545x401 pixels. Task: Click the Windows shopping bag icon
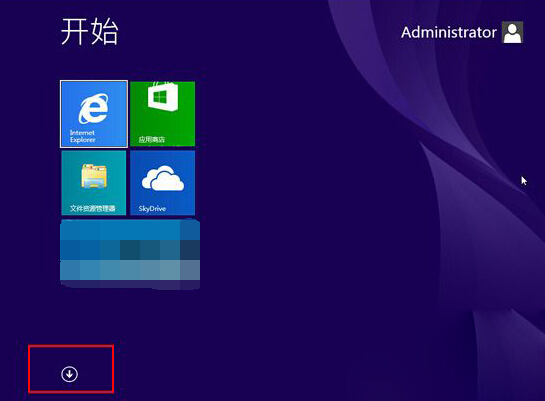tap(163, 97)
